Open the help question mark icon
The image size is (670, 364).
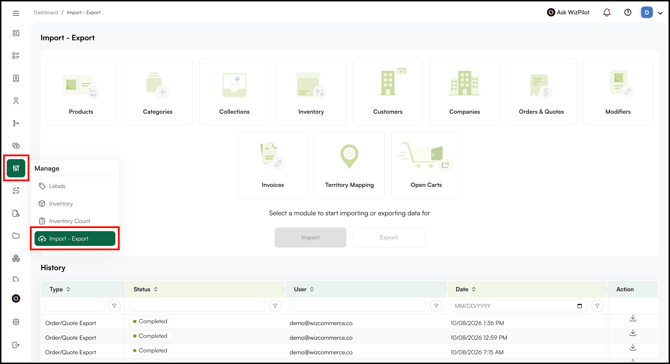tap(627, 12)
